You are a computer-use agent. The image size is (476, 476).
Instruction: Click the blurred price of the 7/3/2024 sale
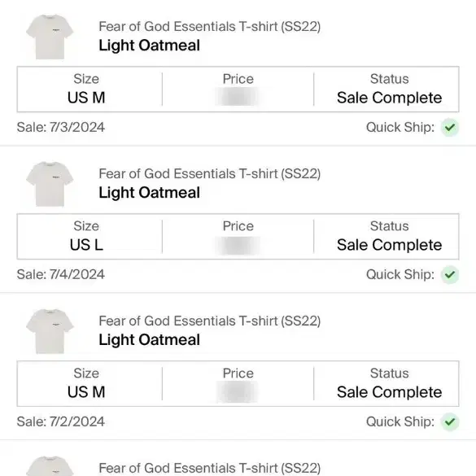point(238,97)
